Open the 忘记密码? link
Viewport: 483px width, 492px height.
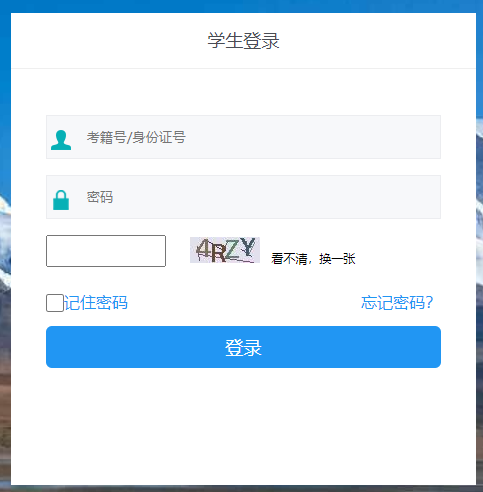coord(397,303)
